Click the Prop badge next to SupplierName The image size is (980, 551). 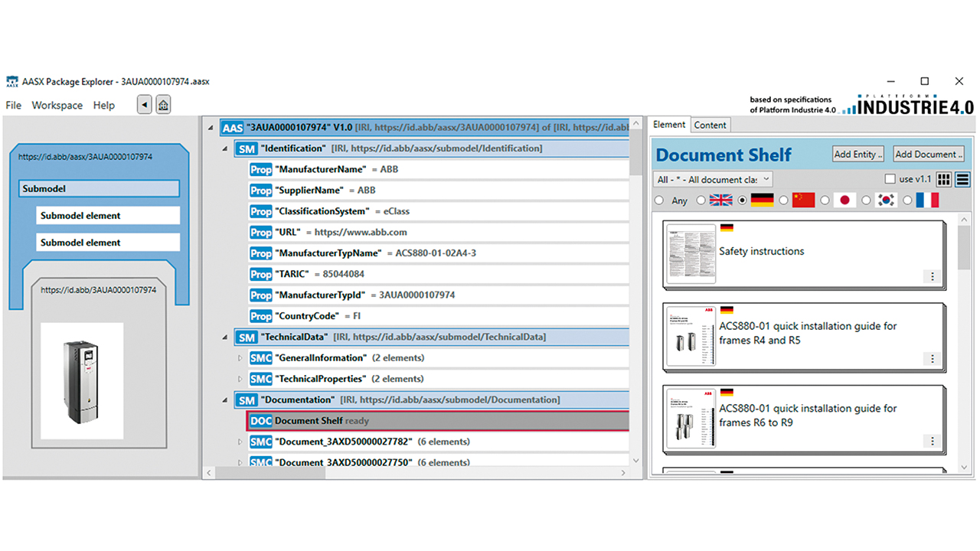click(x=261, y=191)
